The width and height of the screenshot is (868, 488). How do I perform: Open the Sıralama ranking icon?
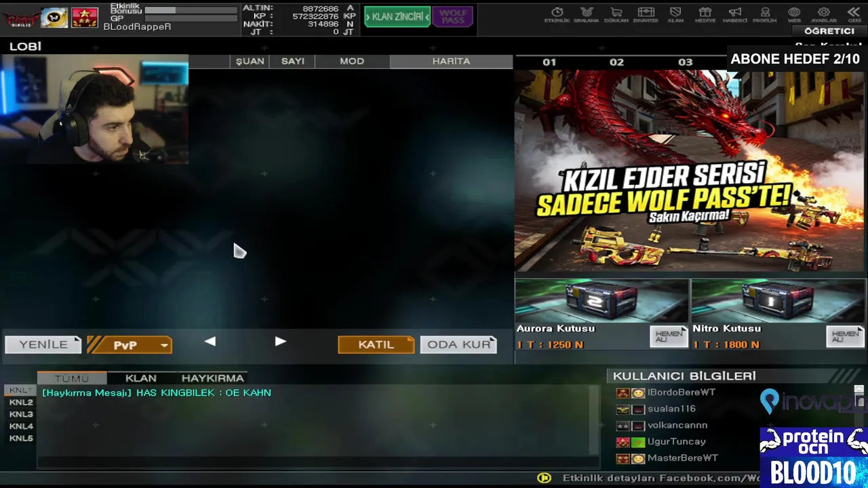click(x=587, y=14)
